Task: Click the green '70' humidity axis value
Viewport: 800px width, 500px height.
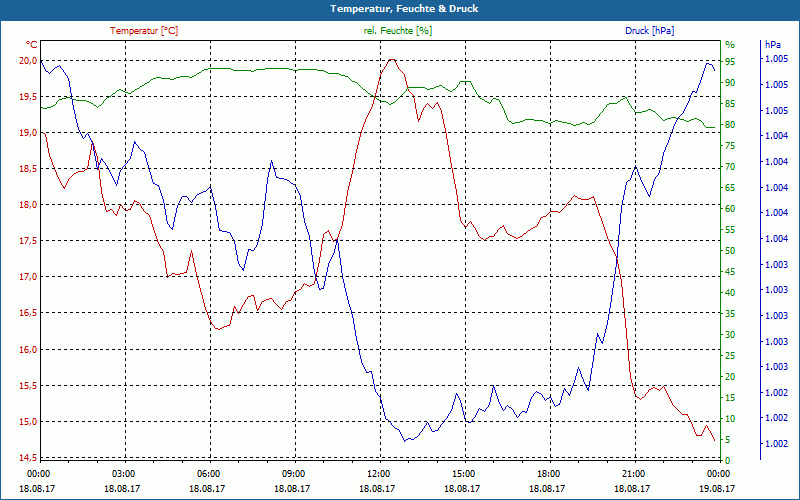Action: 730,167
